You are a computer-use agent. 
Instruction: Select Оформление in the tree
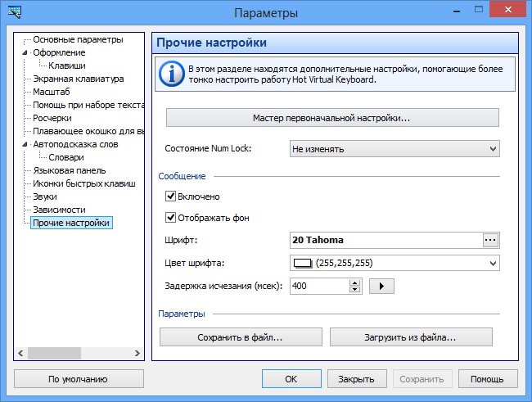(x=59, y=52)
